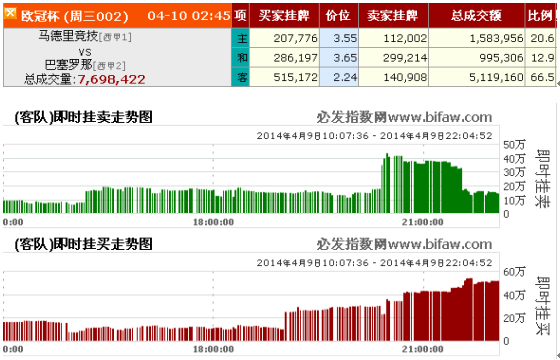Click total turnover 1,583,956
560x360 pixels.
pyautogui.click(x=496, y=38)
